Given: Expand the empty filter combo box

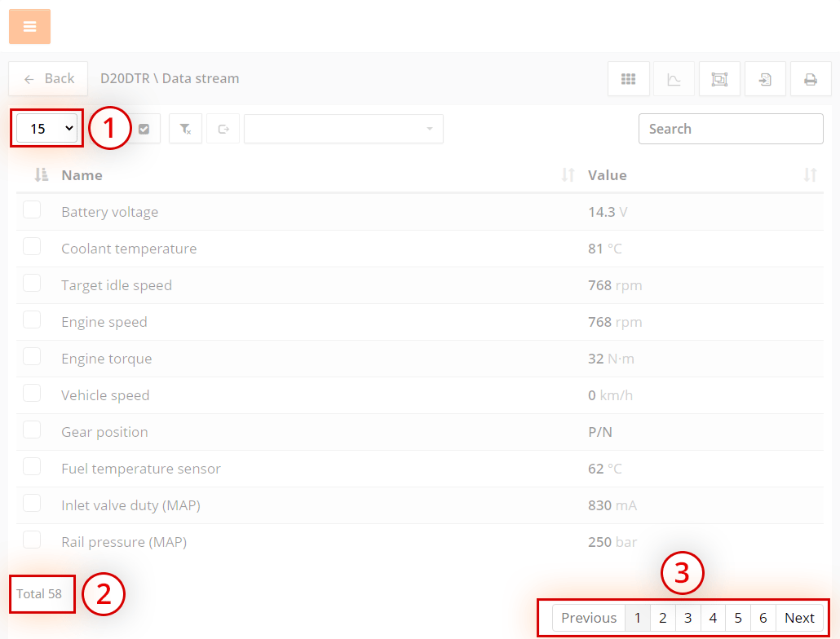Looking at the screenshot, I should [343, 129].
